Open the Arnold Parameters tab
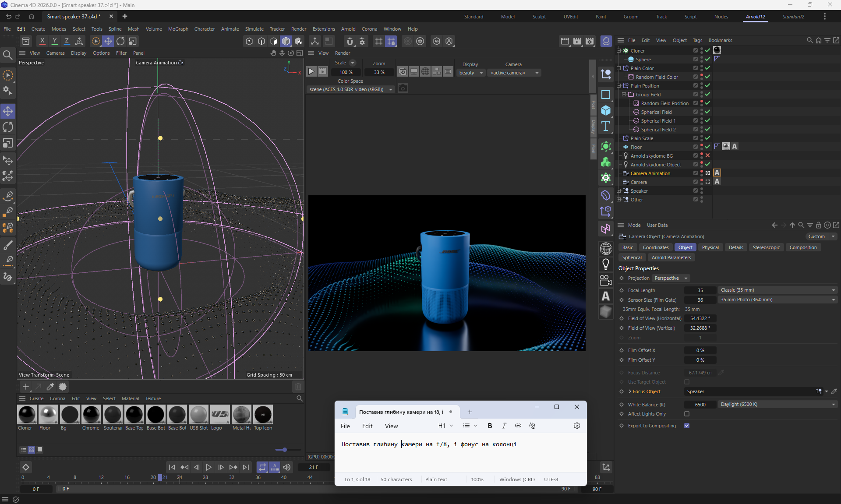Viewport: 841px width, 504px height. 671,257
